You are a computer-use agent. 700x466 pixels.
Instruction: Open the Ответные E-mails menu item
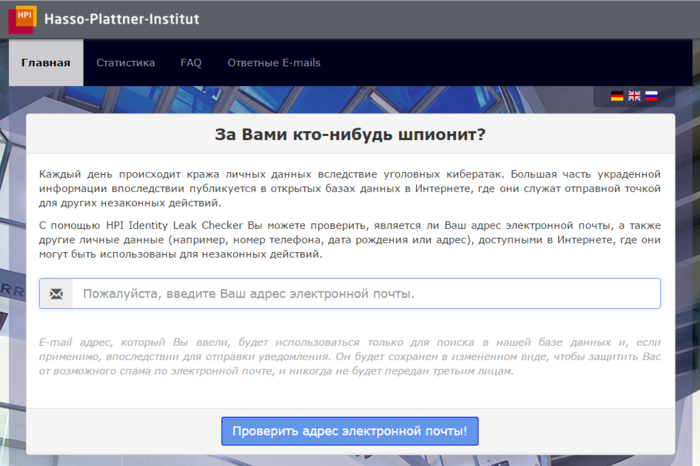(274, 62)
